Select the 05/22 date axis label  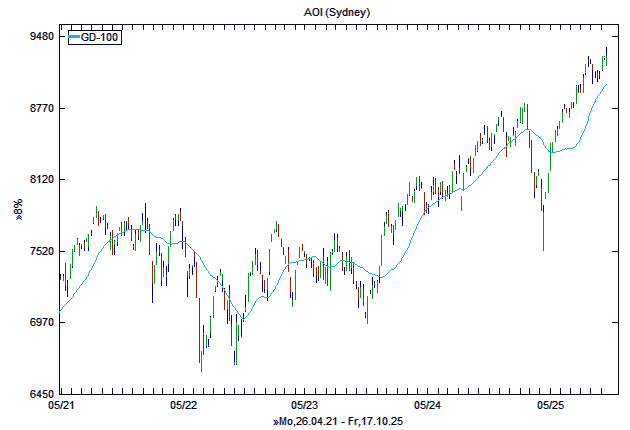coord(184,406)
